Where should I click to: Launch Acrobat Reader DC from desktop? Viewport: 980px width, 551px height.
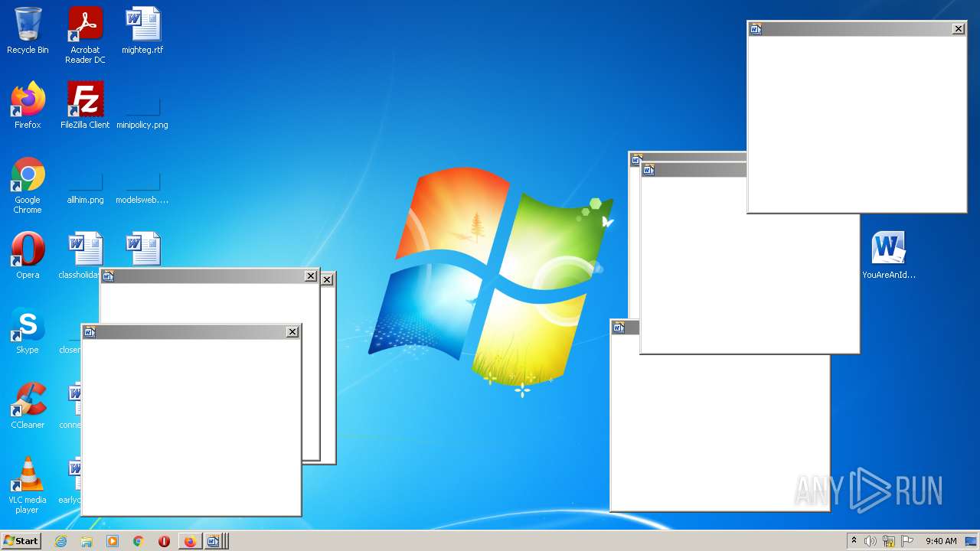click(x=85, y=35)
